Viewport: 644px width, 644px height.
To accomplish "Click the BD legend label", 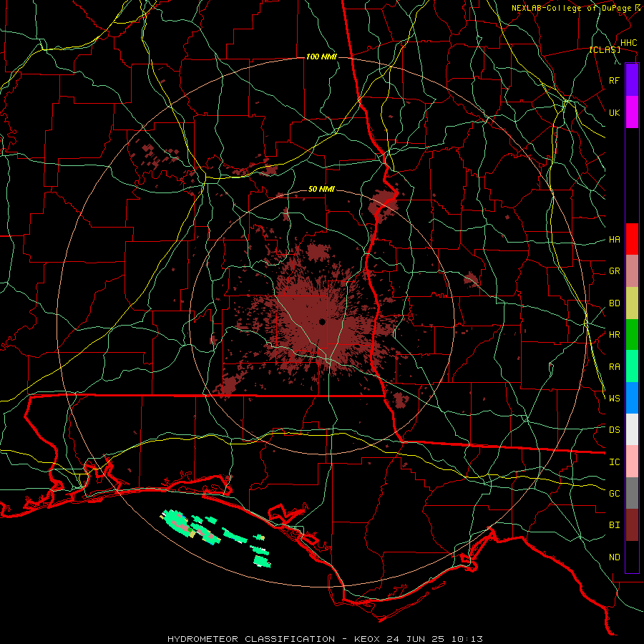I will point(615,303).
